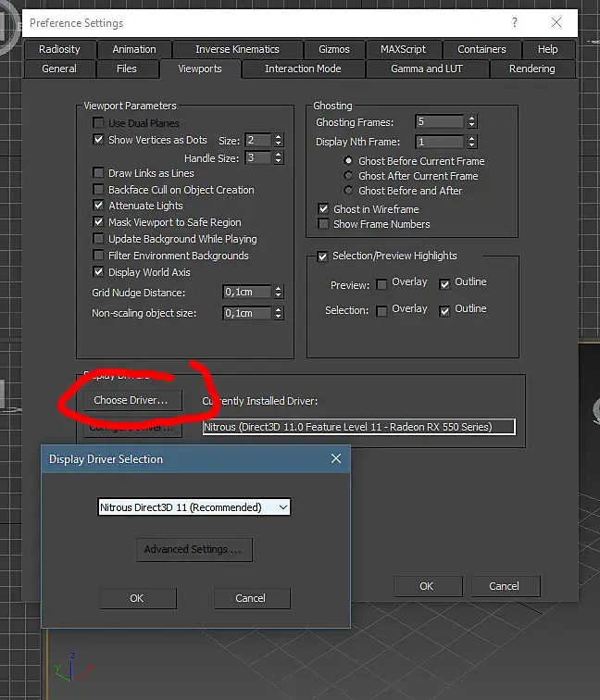The height and width of the screenshot is (700, 600).
Task: Toggle Show Vertices as Dots
Action: (x=98, y=140)
